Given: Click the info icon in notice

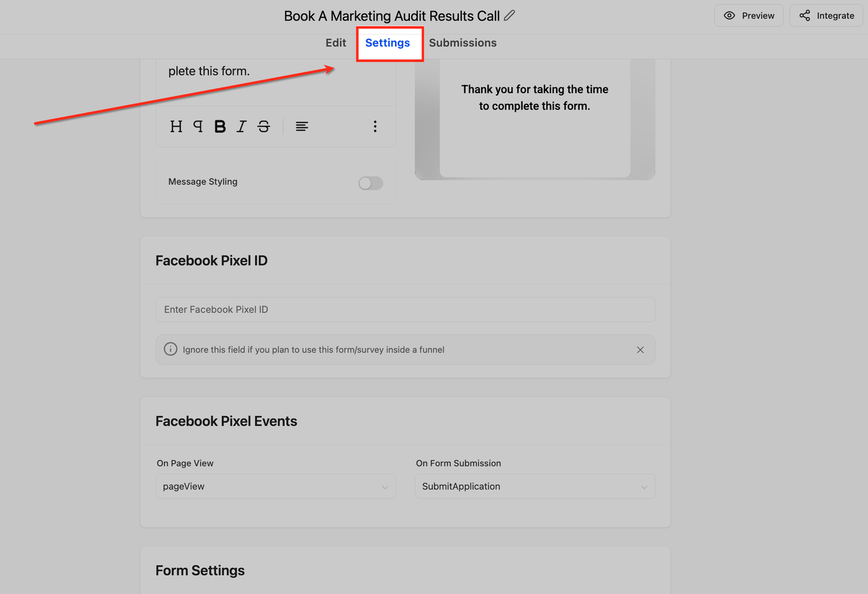Looking at the screenshot, I should [170, 349].
